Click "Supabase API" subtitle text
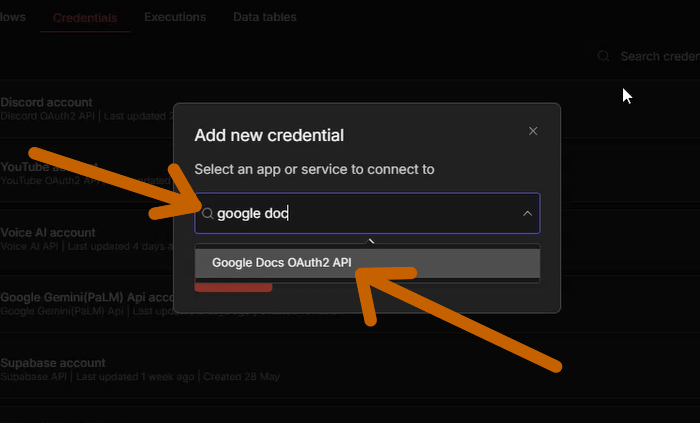Screen dimensions: 700x423 33,377
